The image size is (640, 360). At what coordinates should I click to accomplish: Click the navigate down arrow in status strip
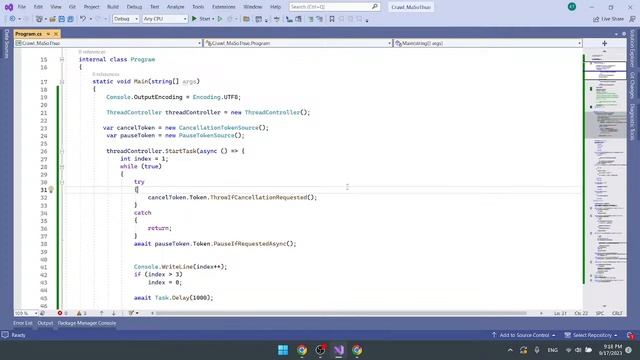click(113, 313)
